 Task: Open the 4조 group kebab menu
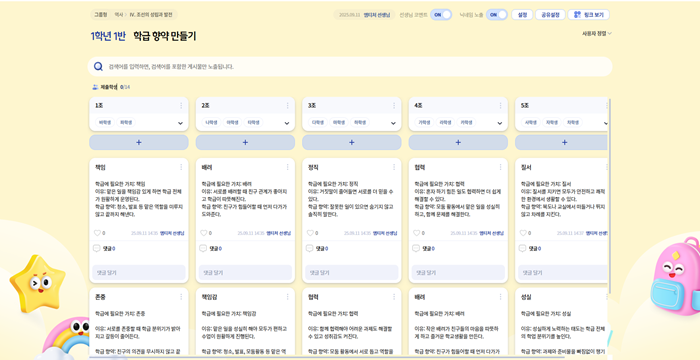(x=500, y=106)
